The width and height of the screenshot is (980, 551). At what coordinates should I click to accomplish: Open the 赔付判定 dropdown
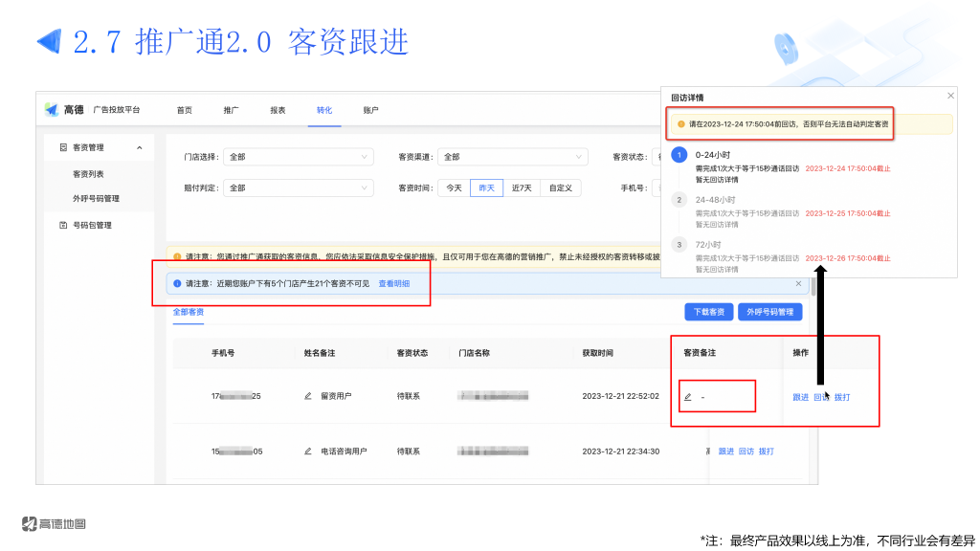(299, 188)
